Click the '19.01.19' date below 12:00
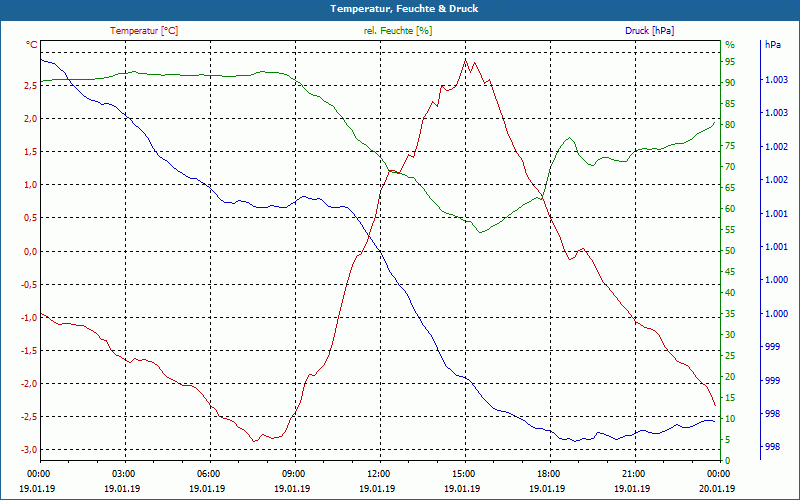 [x=377, y=488]
